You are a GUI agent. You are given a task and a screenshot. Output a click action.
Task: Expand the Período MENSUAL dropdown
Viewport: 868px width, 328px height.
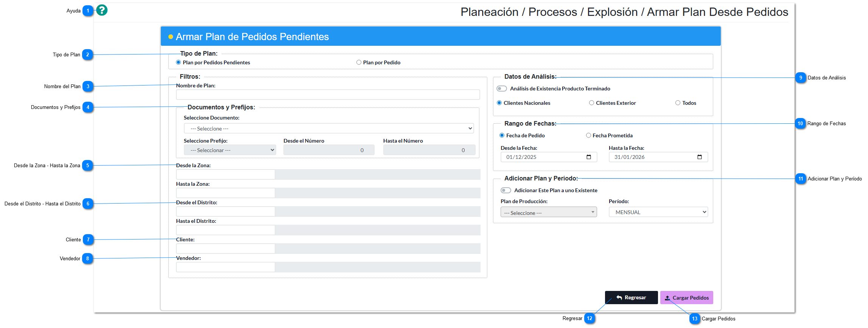[658, 212]
